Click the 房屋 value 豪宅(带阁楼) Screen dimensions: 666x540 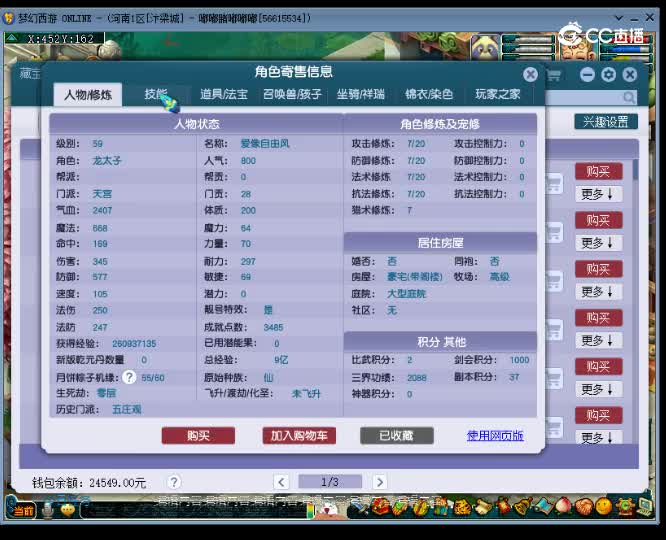415,277
